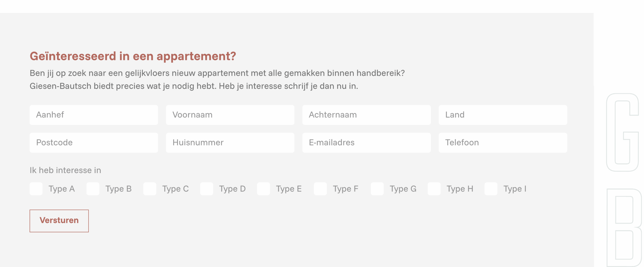Check the Type E box
This screenshot has height=267, width=644.
(263, 189)
